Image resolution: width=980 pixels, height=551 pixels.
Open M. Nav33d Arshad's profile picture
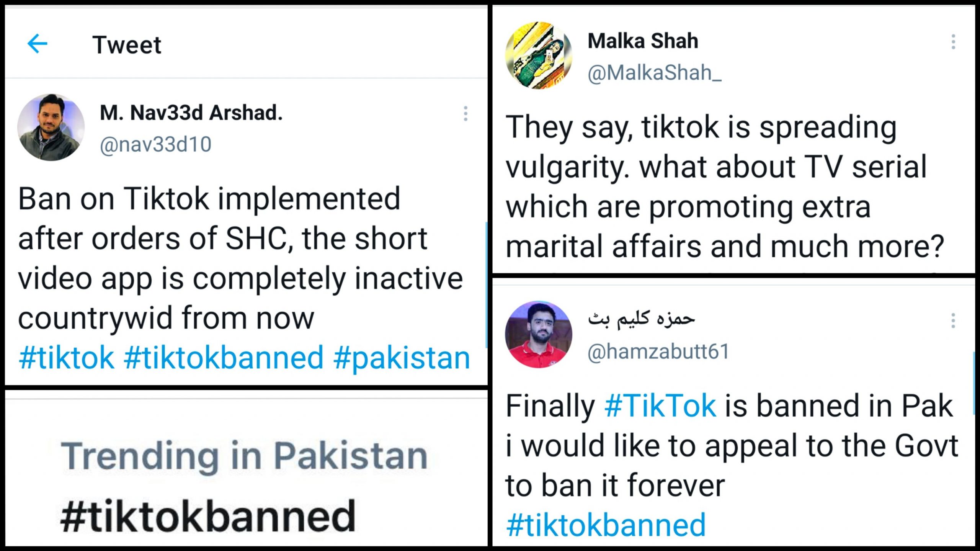point(51,128)
